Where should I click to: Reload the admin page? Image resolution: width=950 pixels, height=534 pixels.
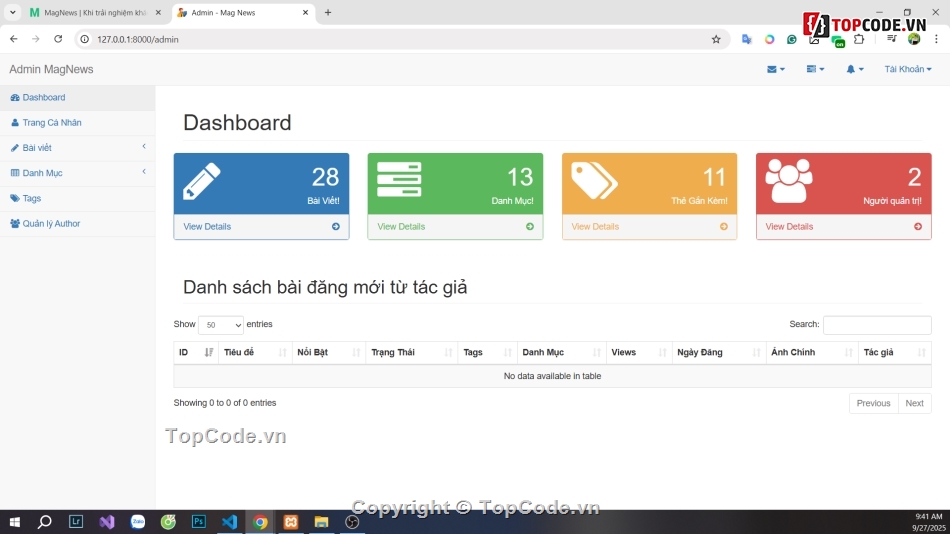58,39
